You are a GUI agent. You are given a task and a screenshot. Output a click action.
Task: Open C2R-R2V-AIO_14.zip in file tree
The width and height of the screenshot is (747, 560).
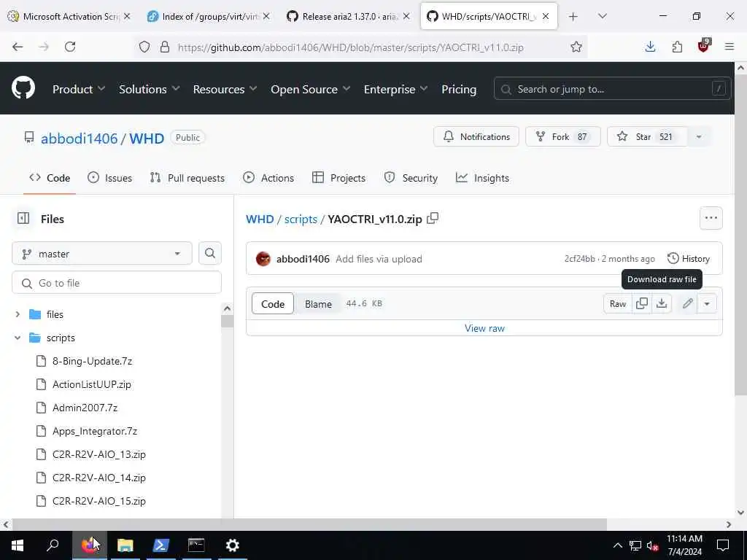pyautogui.click(x=98, y=478)
